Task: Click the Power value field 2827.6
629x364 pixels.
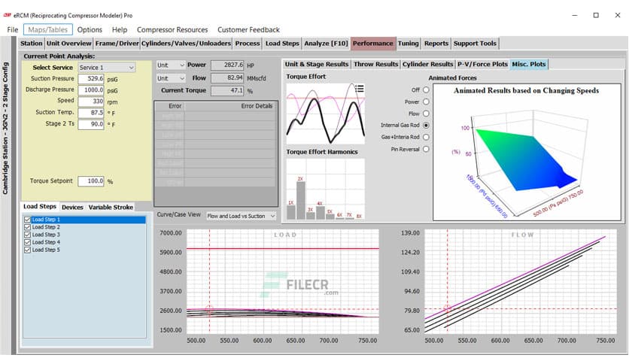Action: coord(227,65)
